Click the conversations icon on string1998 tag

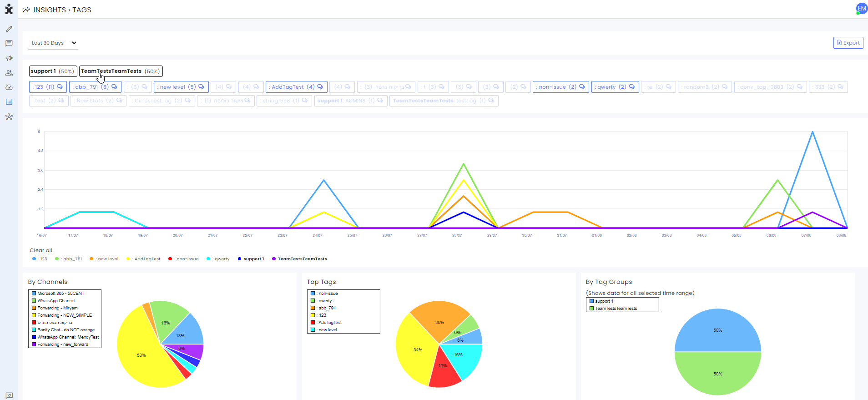[x=305, y=100]
